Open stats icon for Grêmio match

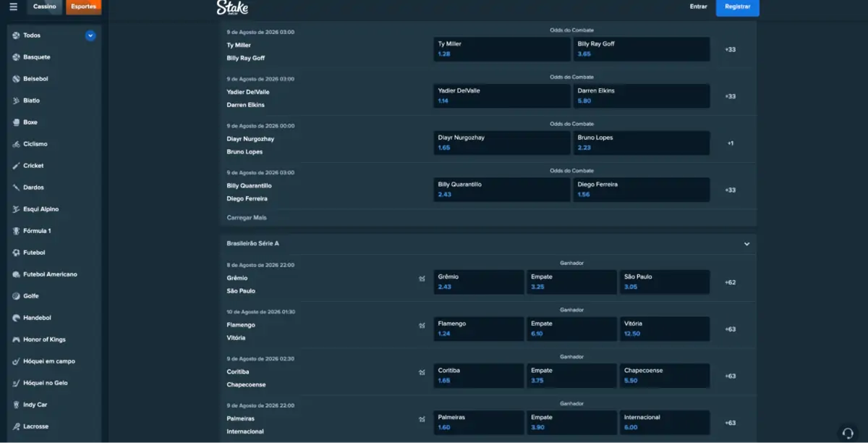click(422, 279)
